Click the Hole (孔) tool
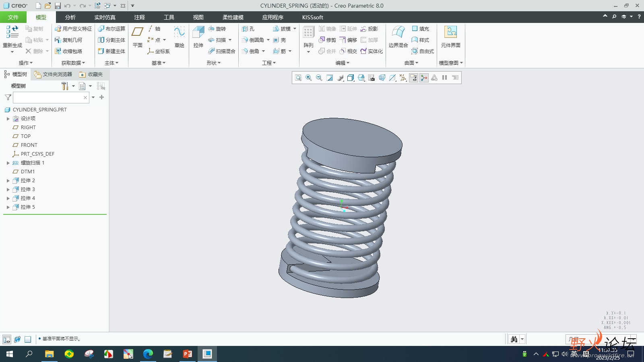 point(248,29)
